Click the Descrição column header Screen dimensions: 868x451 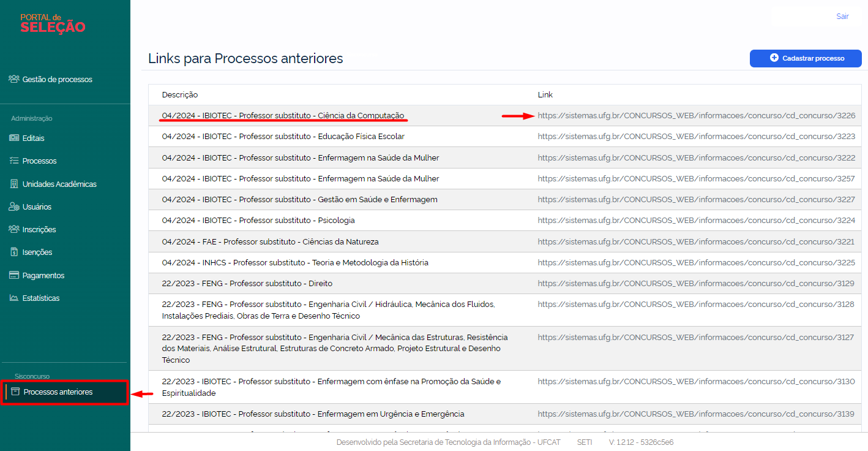180,95
